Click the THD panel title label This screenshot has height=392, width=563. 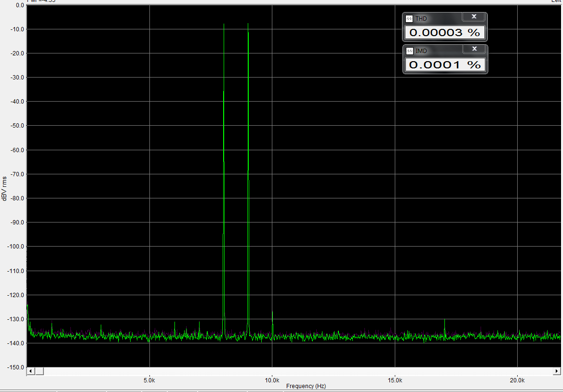[421, 19]
